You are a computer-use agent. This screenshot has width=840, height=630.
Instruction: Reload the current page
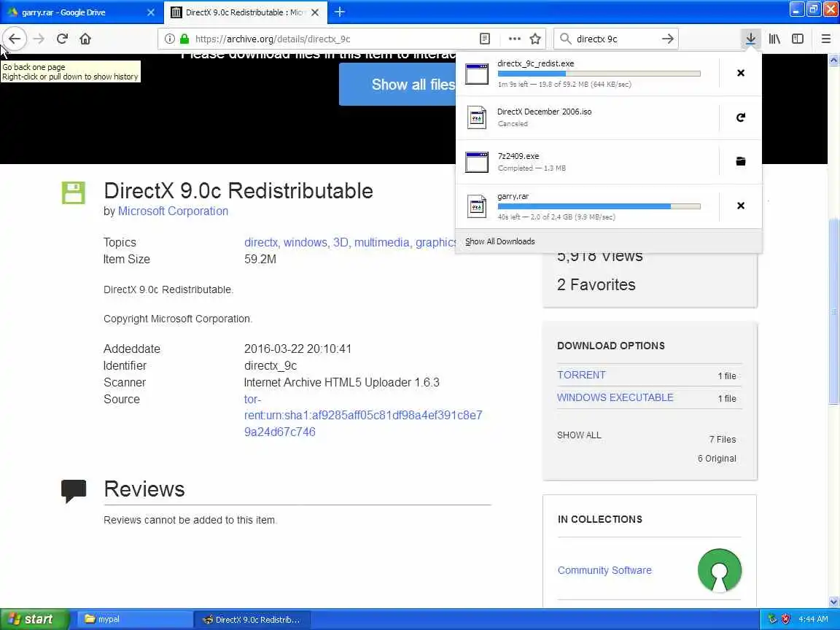62,39
